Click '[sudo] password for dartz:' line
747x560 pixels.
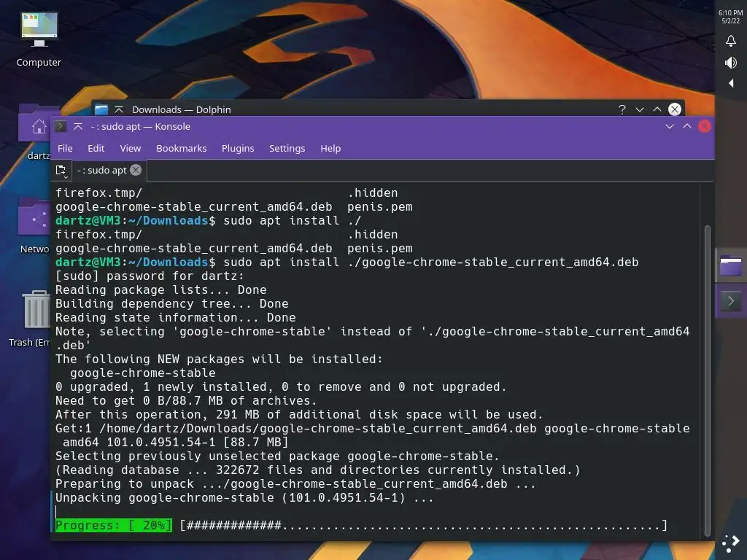pyautogui.click(x=150, y=276)
